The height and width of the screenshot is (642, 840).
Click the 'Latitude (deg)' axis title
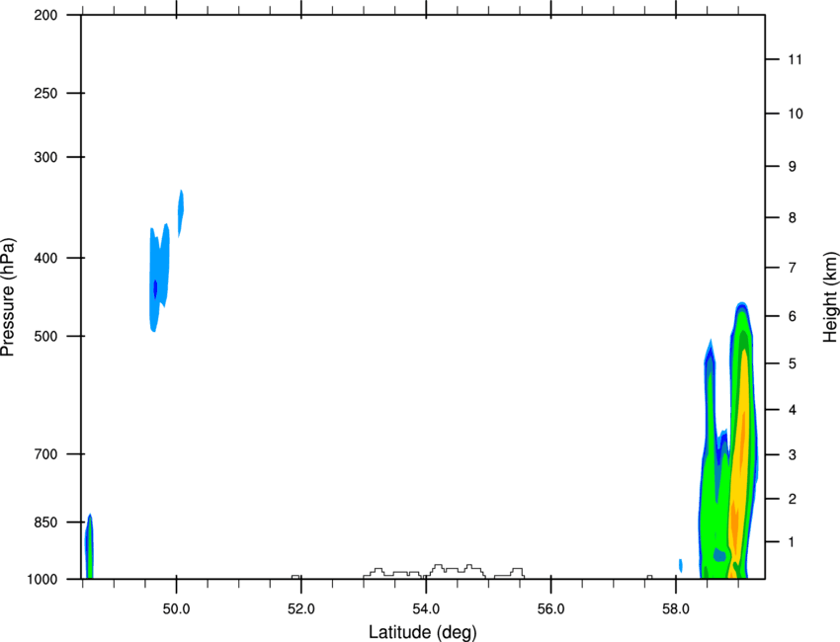coord(422,632)
